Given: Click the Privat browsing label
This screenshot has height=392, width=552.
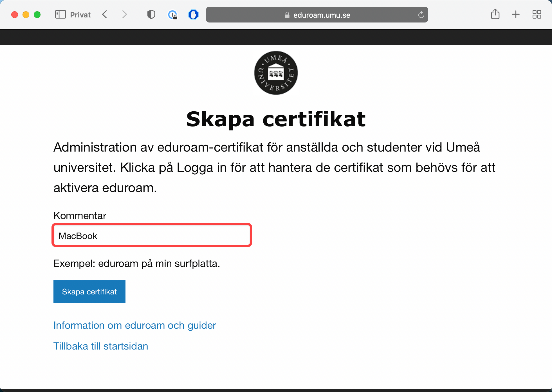Looking at the screenshot, I should click(80, 15).
